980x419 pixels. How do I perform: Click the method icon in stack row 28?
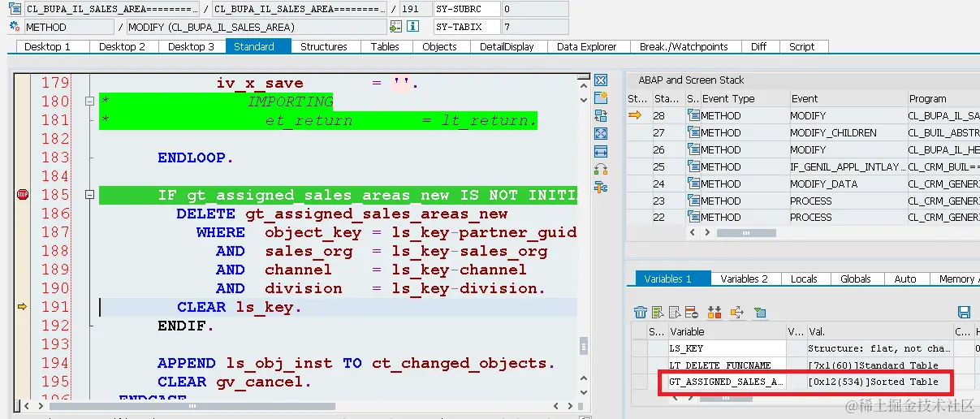click(693, 115)
